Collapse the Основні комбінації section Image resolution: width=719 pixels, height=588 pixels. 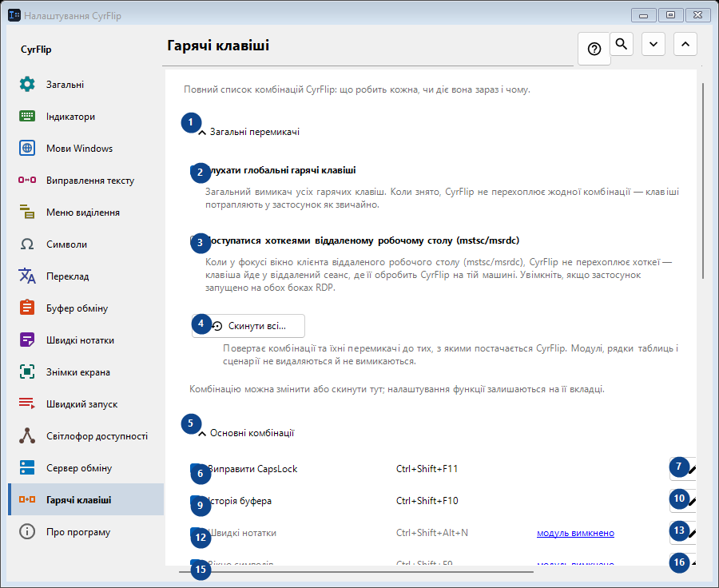coord(202,434)
